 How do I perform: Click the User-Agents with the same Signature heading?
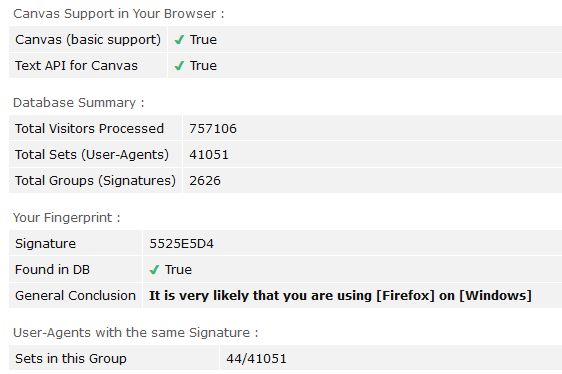135,333
